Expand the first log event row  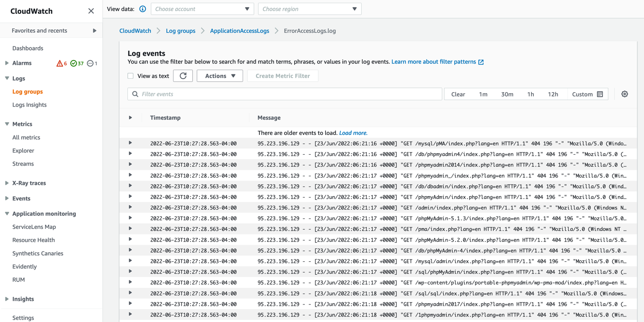130,143
